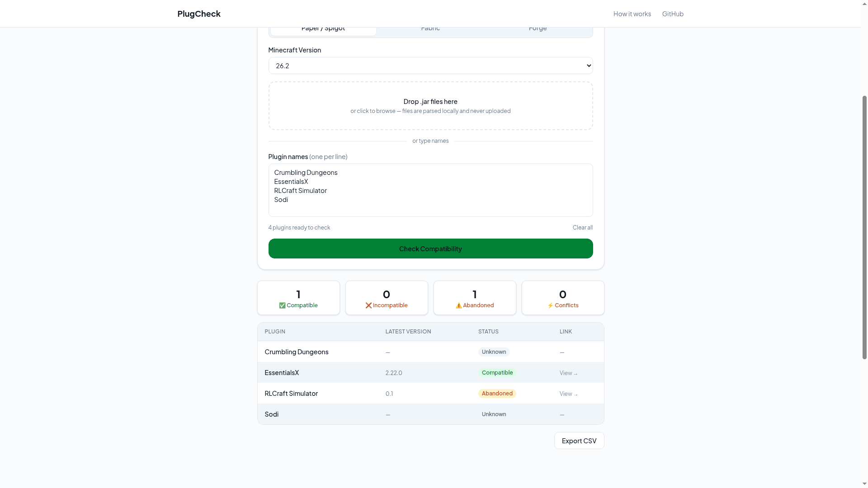Click the warning triangle Abandoned icon
Image resolution: width=868 pixels, height=488 pixels.
pyautogui.click(x=458, y=305)
